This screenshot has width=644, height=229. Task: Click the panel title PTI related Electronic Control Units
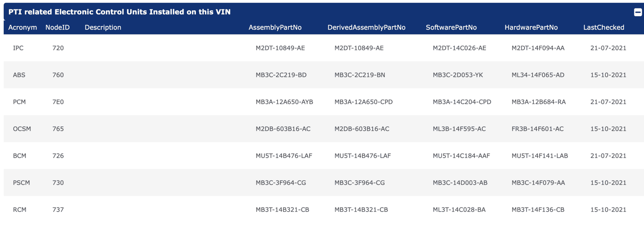tap(119, 12)
